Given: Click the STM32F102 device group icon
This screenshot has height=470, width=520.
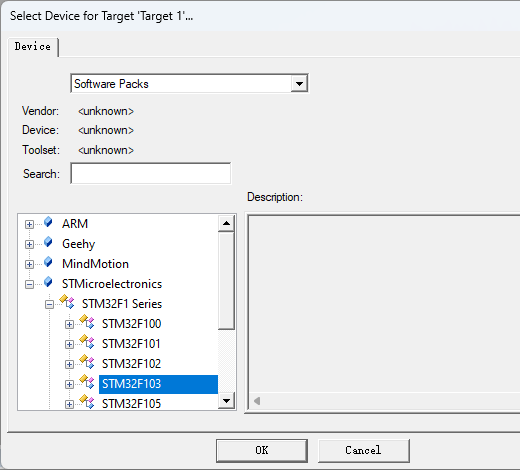Looking at the screenshot, I should (x=87, y=362).
